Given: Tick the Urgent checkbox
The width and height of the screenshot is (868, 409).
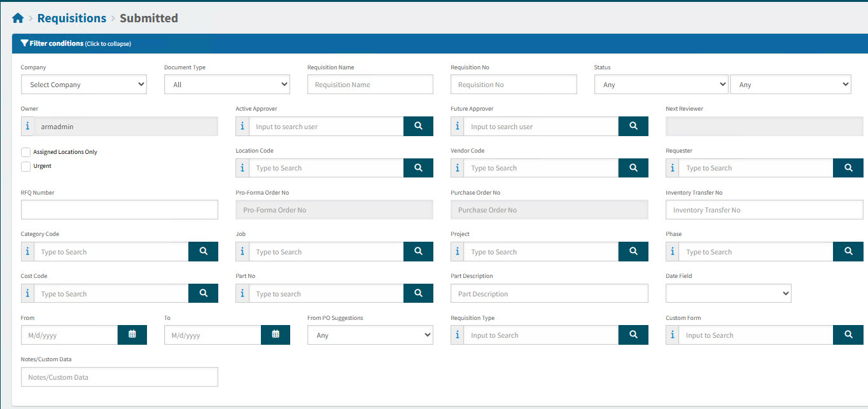Looking at the screenshot, I should (26, 167).
